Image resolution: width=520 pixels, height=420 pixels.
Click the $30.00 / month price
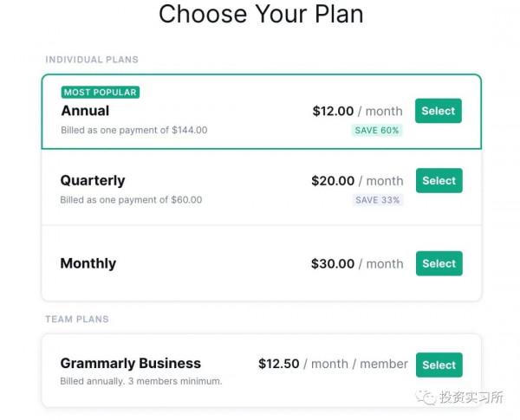(357, 263)
